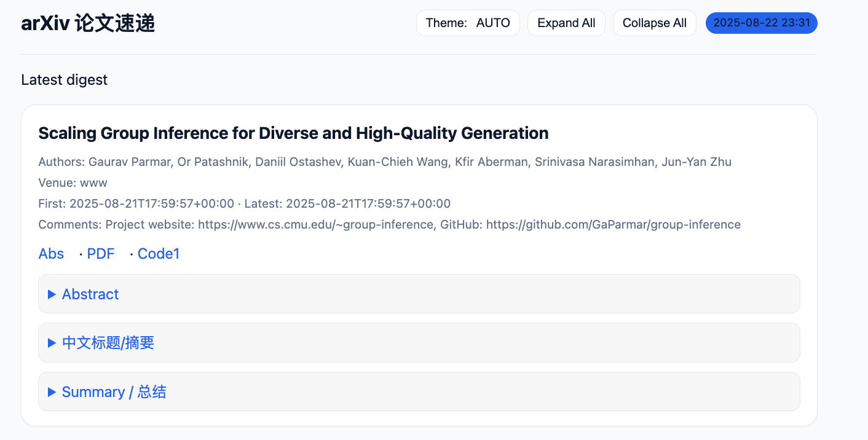Open the Abs link

point(51,254)
